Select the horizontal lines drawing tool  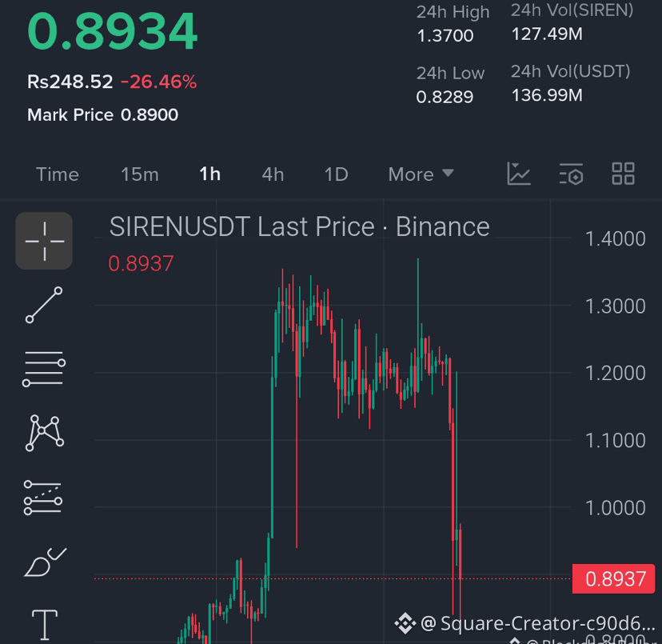coord(44,369)
